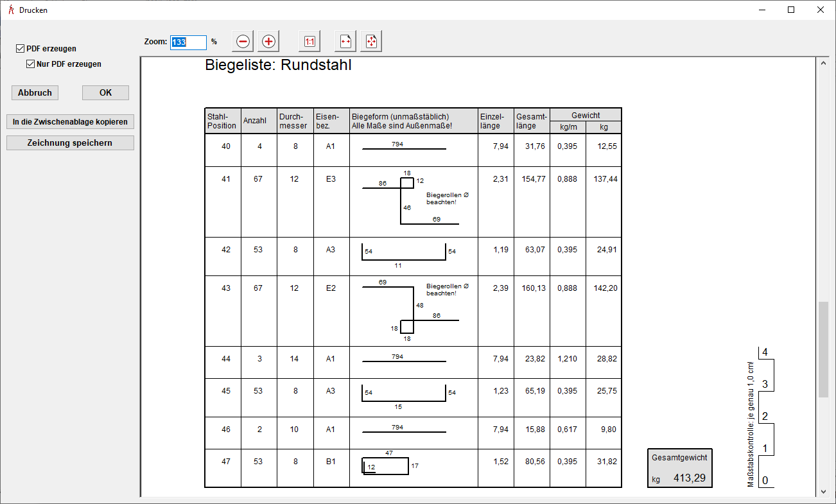Click 'In die Zwischenablage kopieren'
Viewport: 836px width, 504px height.
pyautogui.click(x=70, y=121)
